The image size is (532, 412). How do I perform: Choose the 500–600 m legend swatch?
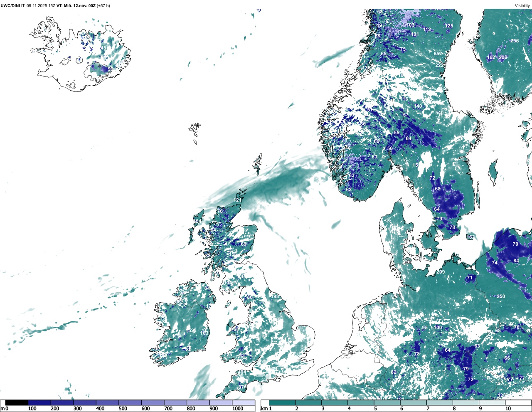point(130,403)
